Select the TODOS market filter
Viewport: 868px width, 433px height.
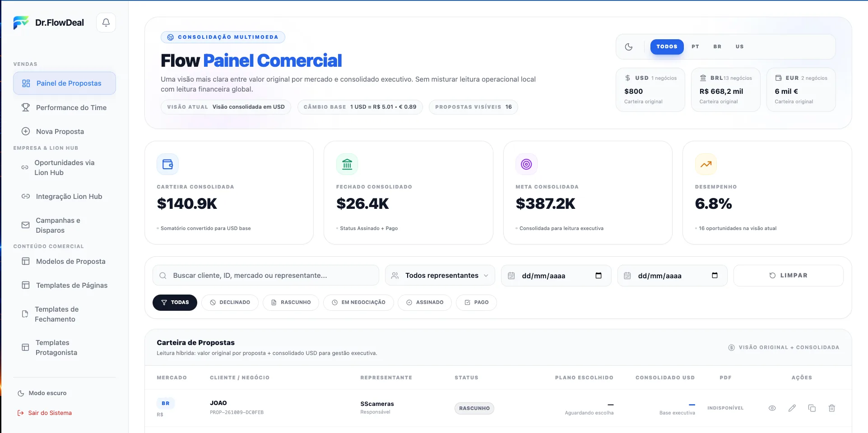click(x=667, y=46)
